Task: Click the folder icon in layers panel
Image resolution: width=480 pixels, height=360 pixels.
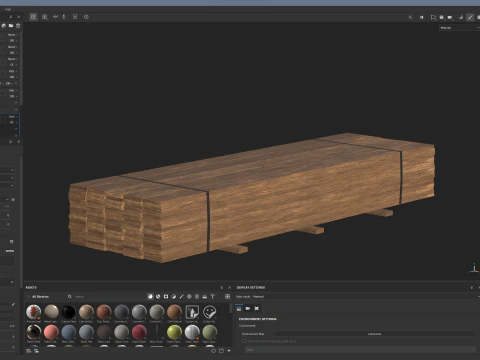Action: pyautogui.click(x=11, y=25)
